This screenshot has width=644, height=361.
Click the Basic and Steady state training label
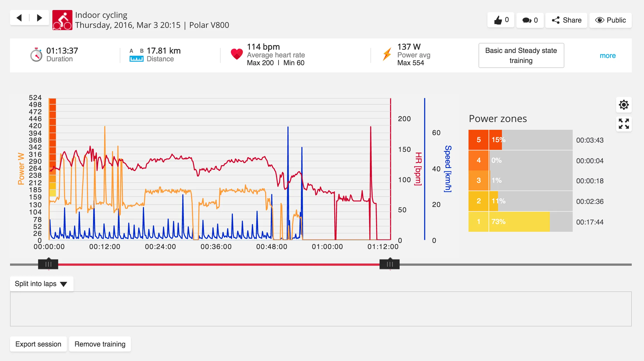(x=521, y=55)
